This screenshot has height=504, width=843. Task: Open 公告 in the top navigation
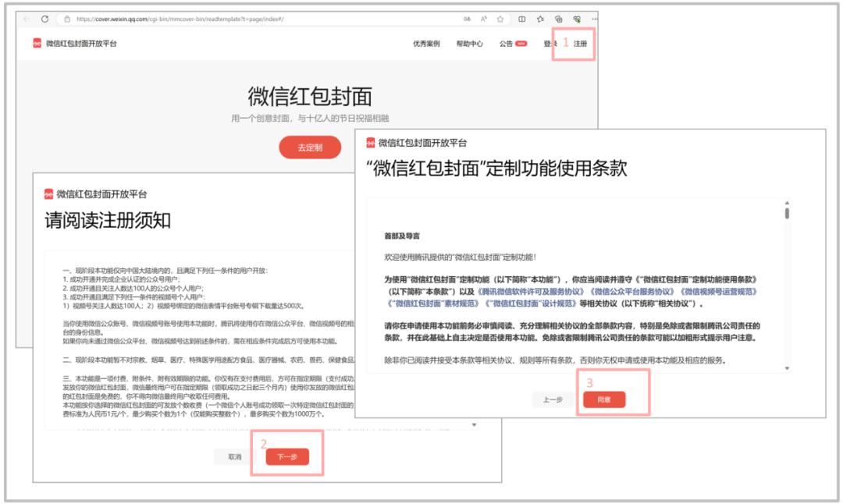pos(506,44)
